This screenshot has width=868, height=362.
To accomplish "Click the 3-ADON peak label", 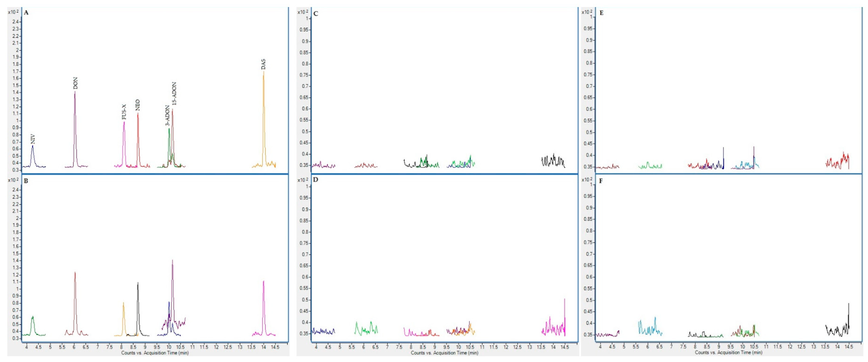I will pyautogui.click(x=167, y=116).
